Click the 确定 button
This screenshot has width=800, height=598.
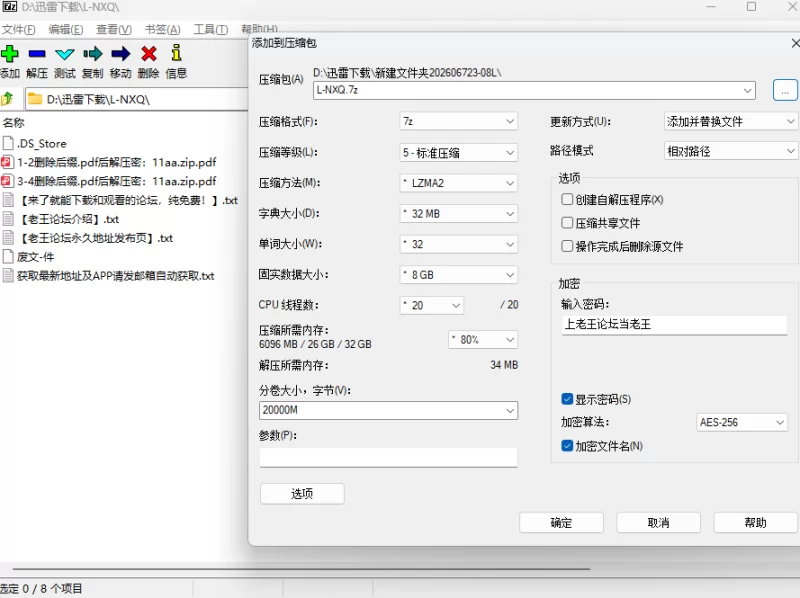pyautogui.click(x=561, y=522)
